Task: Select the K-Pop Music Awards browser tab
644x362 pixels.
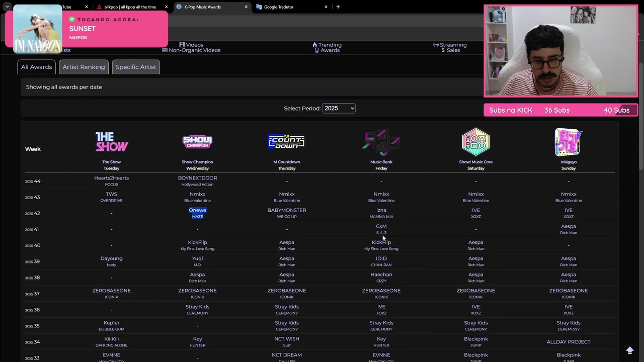Action: 211,7
